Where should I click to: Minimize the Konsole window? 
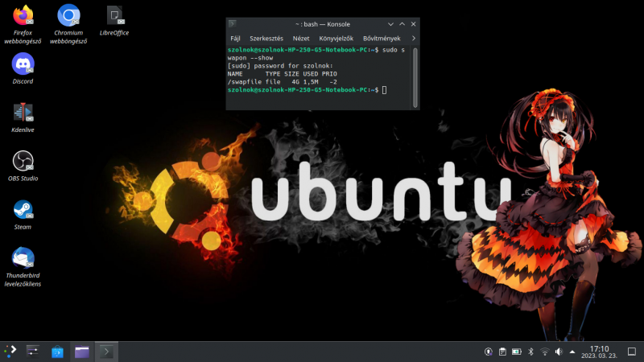click(390, 24)
